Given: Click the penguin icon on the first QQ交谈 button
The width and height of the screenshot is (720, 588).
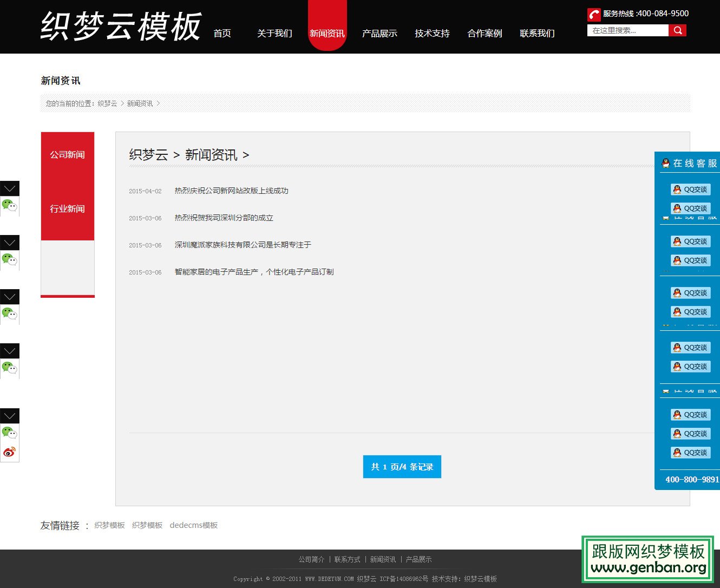Looking at the screenshot, I should tap(676, 190).
